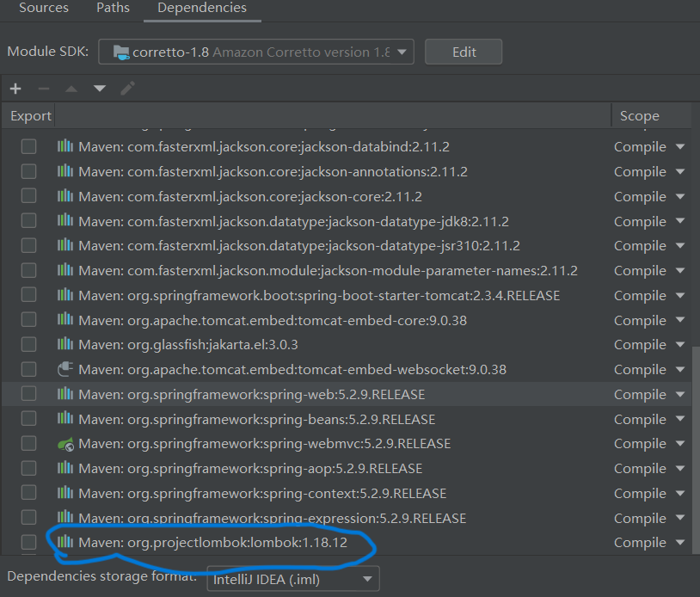Check Export box for jackson-databind
Screen dimensions: 700x597
click(x=29, y=146)
